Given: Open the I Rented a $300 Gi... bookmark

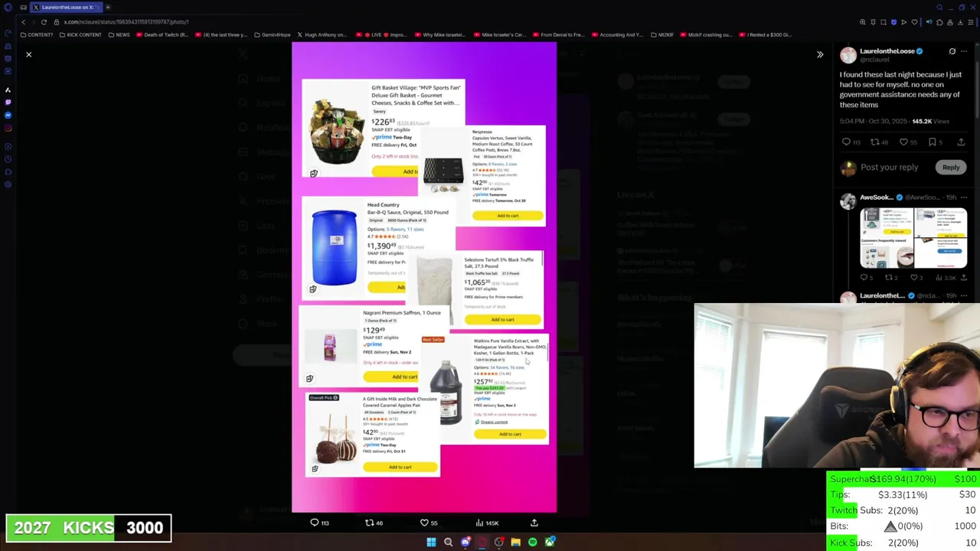Looking at the screenshot, I should 766,34.
